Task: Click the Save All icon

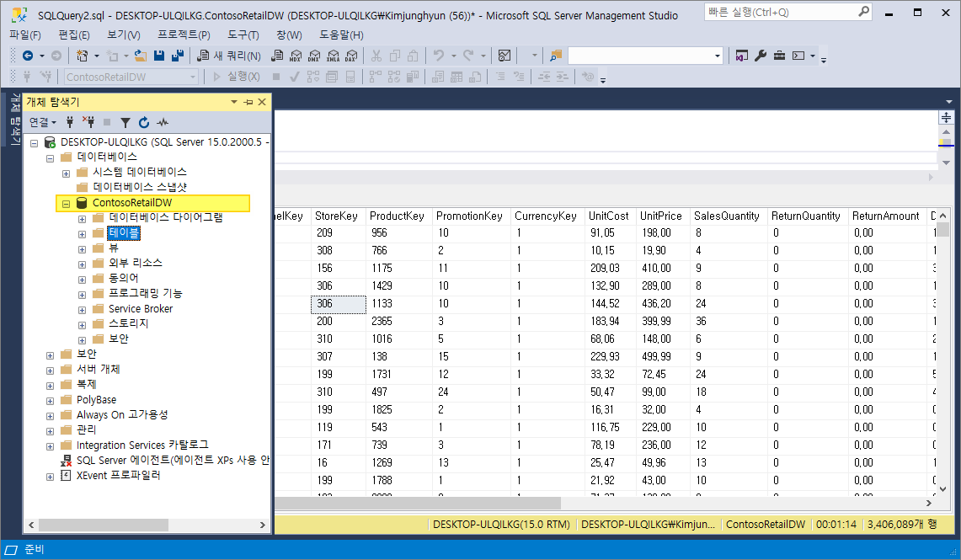Action: coord(178,56)
